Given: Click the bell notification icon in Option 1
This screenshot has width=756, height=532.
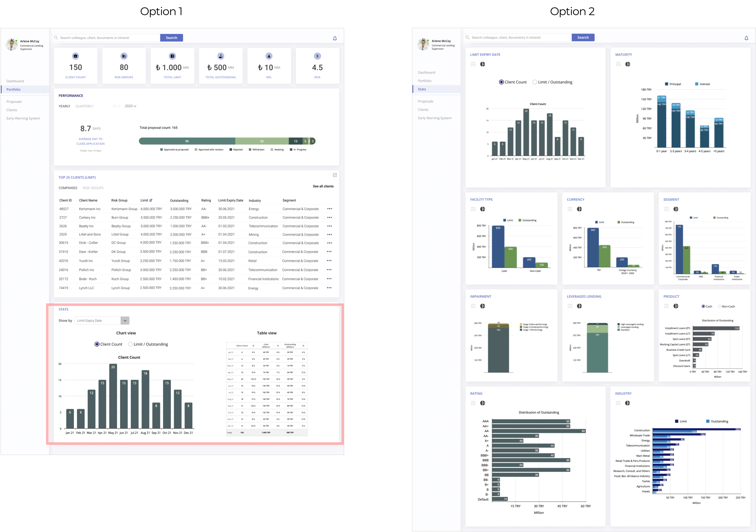Looking at the screenshot, I should (x=335, y=38).
